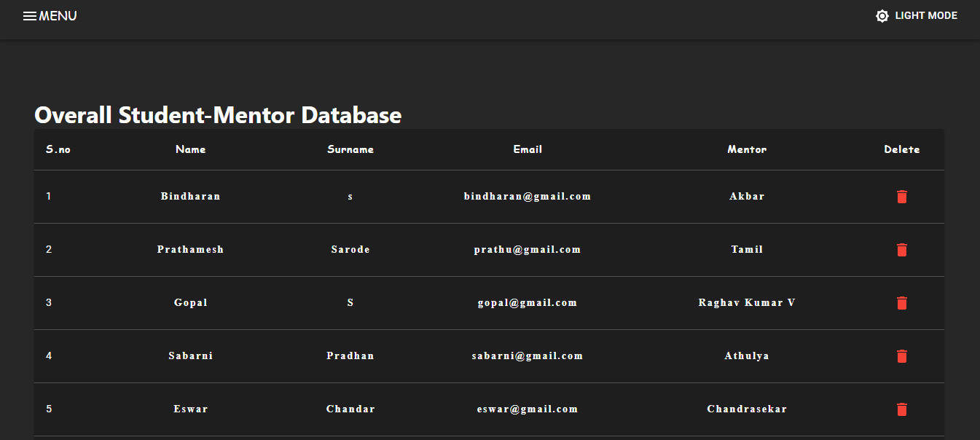Remove Sabarni's entry via trash icon
The width and height of the screenshot is (980, 440).
coord(902,356)
